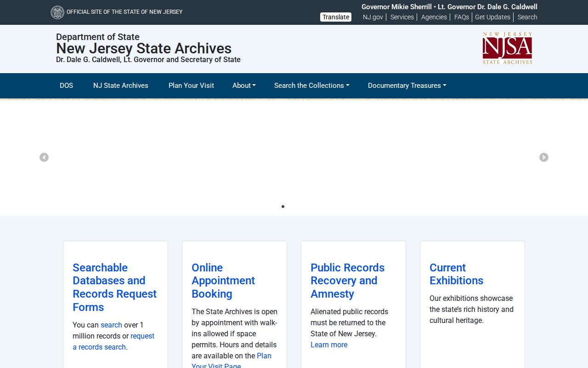This screenshot has width=588, height=368.
Task: Click the 'search' link in first card
Action: click(x=111, y=325)
